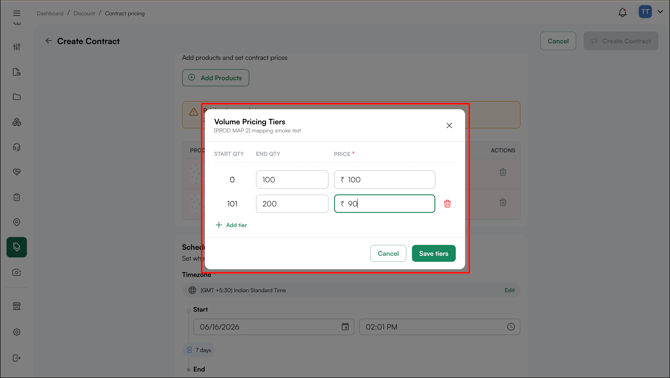Open heart icon in sidebar
670x378 pixels.
17,172
